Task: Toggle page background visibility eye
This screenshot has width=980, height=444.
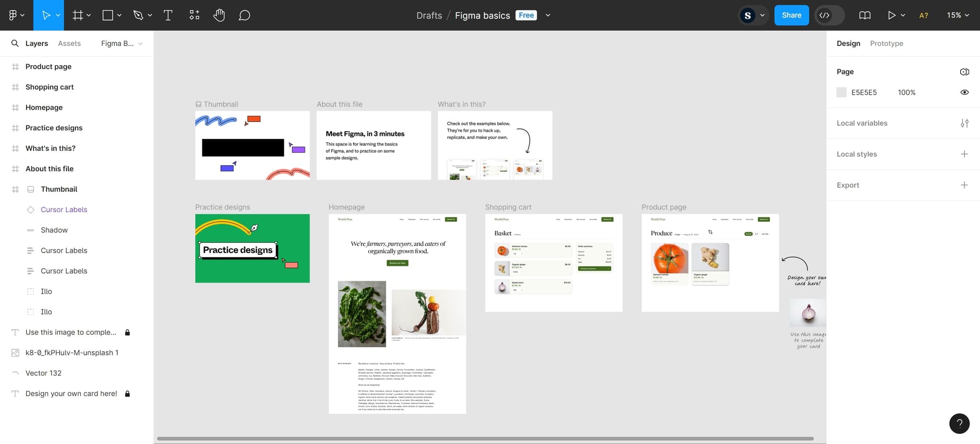Action: click(964, 92)
